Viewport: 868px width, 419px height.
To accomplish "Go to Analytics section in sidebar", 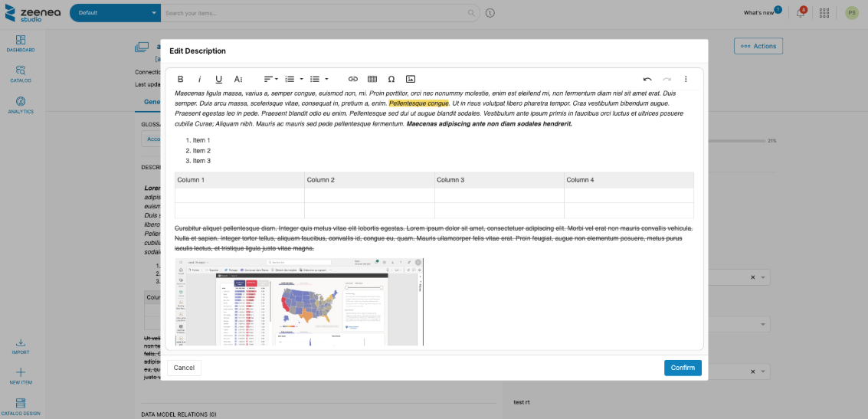I will tap(21, 105).
